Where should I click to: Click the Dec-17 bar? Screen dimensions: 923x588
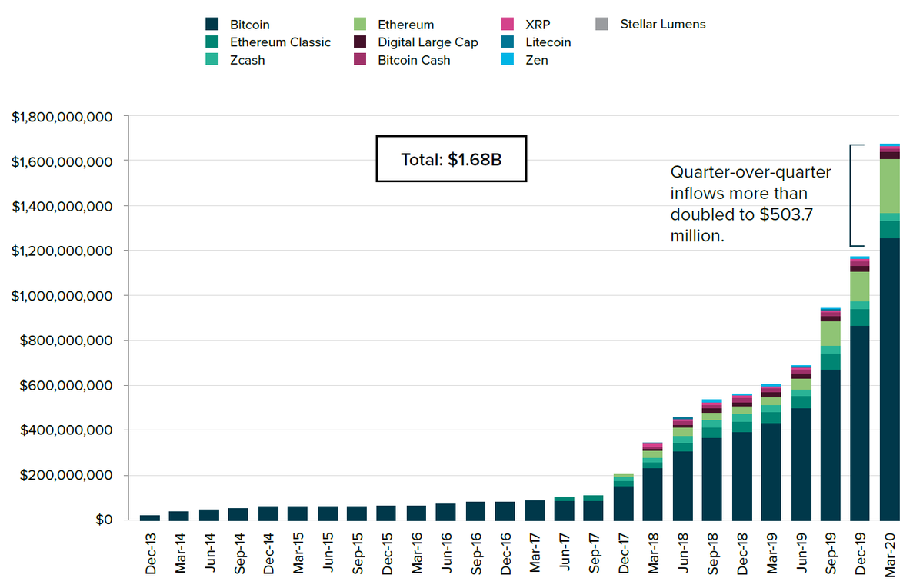pyautogui.click(x=623, y=497)
